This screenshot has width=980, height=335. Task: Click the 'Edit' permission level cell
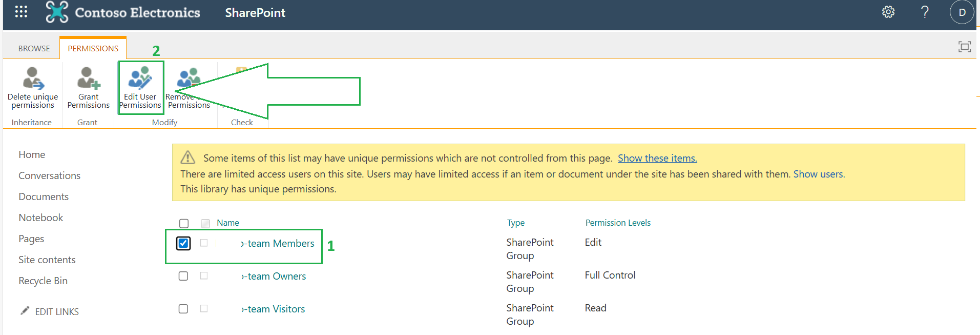tap(593, 242)
